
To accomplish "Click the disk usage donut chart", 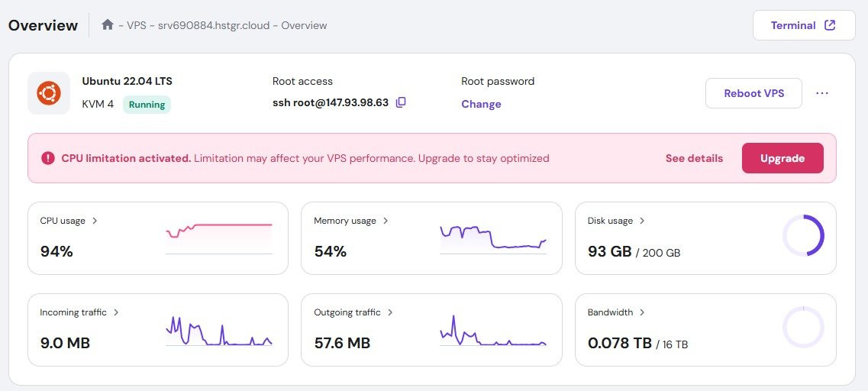I will [x=803, y=235].
